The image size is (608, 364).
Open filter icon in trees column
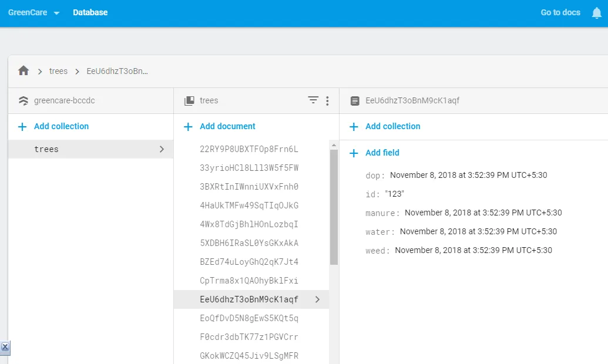pyautogui.click(x=313, y=100)
